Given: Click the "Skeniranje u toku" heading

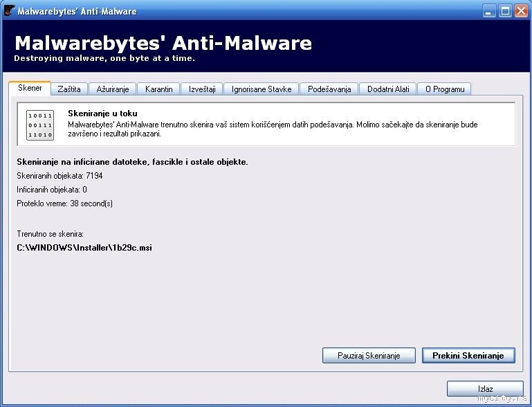Looking at the screenshot, I should click(x=102, y=114).
